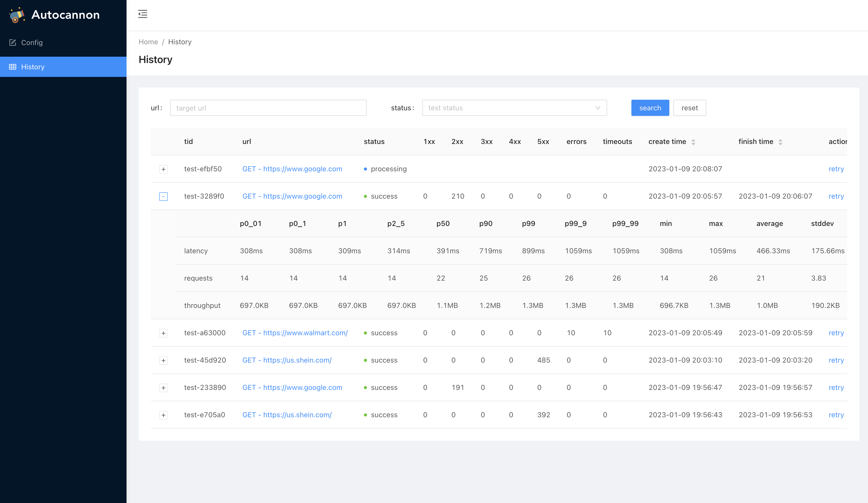
Task: Click the test-233890 tid cell
Action: pos(205,387)
